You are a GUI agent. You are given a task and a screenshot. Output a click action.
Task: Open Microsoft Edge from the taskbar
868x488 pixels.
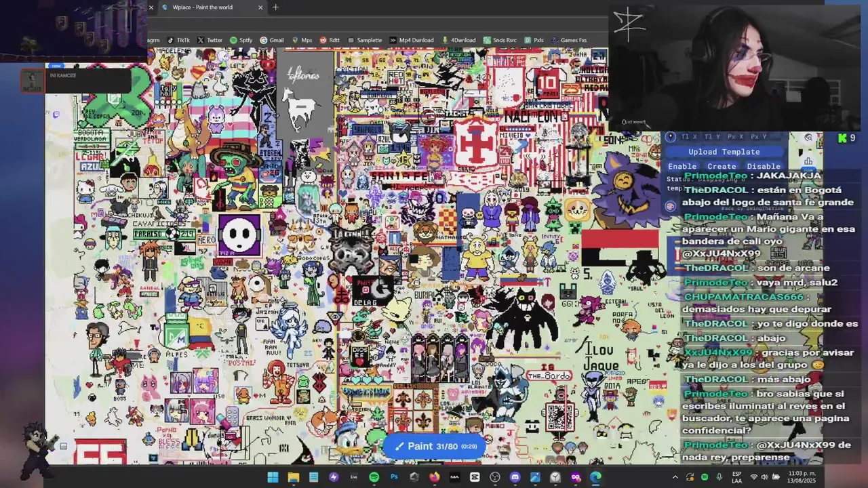[595, 477]
